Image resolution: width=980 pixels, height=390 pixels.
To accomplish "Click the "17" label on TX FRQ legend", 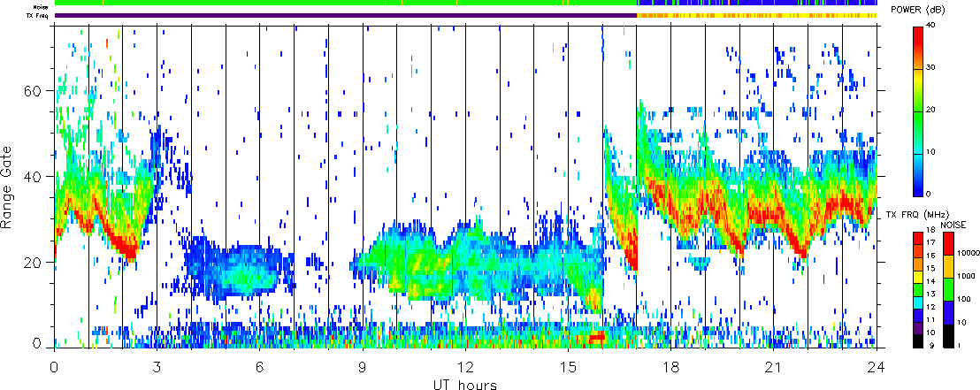I will (930, 242).
